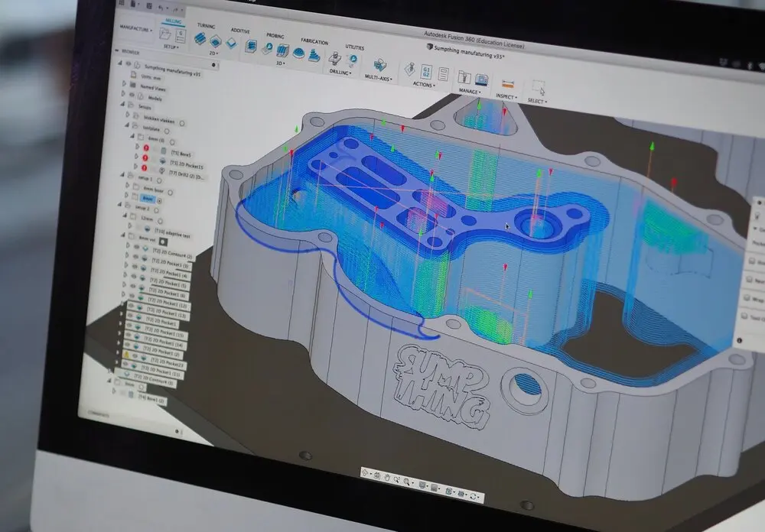Image resolution: width=765 pixels, height=532 pixels.
Task: Toggle visibility eye of Models node
Action: tap(132, 95)
